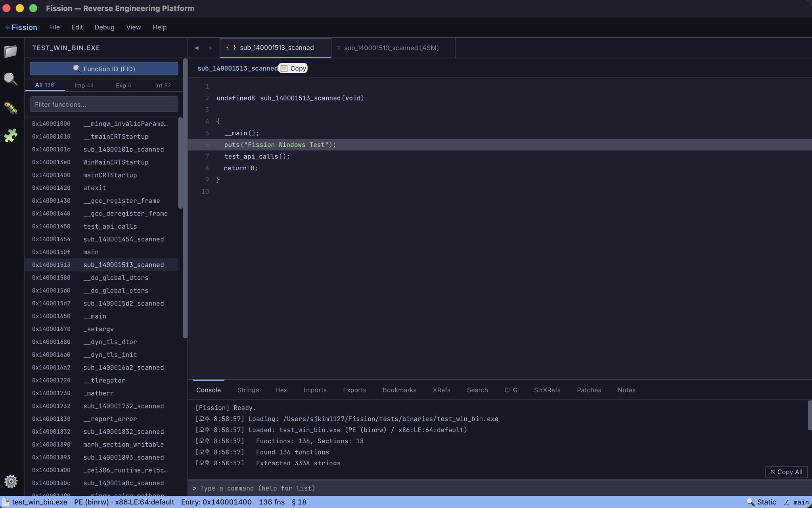The image size is (812, 508).
Task: Open the file explorer sidebar icon
Action: [x=11, y=51]
